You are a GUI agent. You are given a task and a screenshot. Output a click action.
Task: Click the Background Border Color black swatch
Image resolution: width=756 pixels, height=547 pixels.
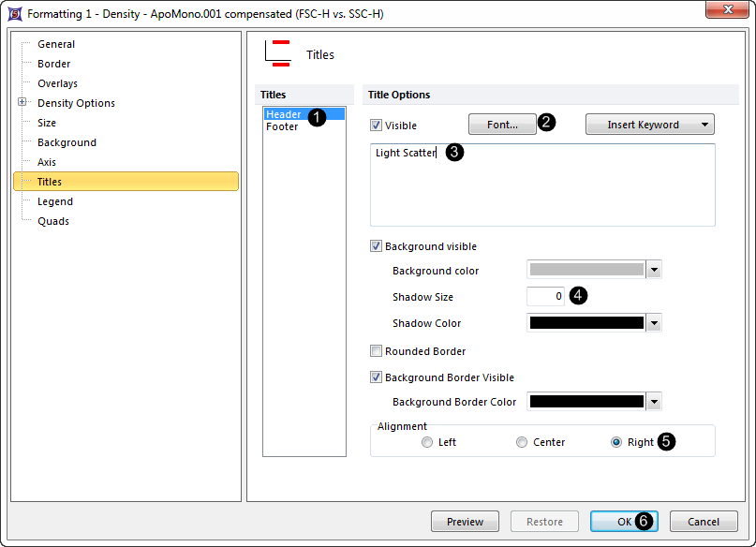point(586,402)
